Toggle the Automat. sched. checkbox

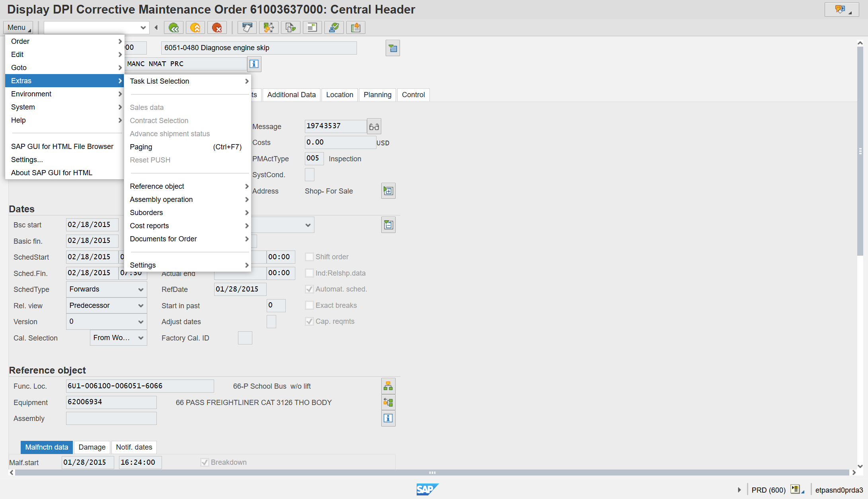tap(309, 289)
